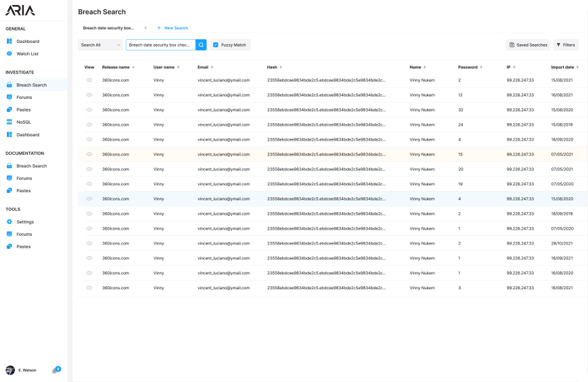The width and height of the screenshot is (588, 382).
Task: Sort by Hash column
Action: point(274,67)
